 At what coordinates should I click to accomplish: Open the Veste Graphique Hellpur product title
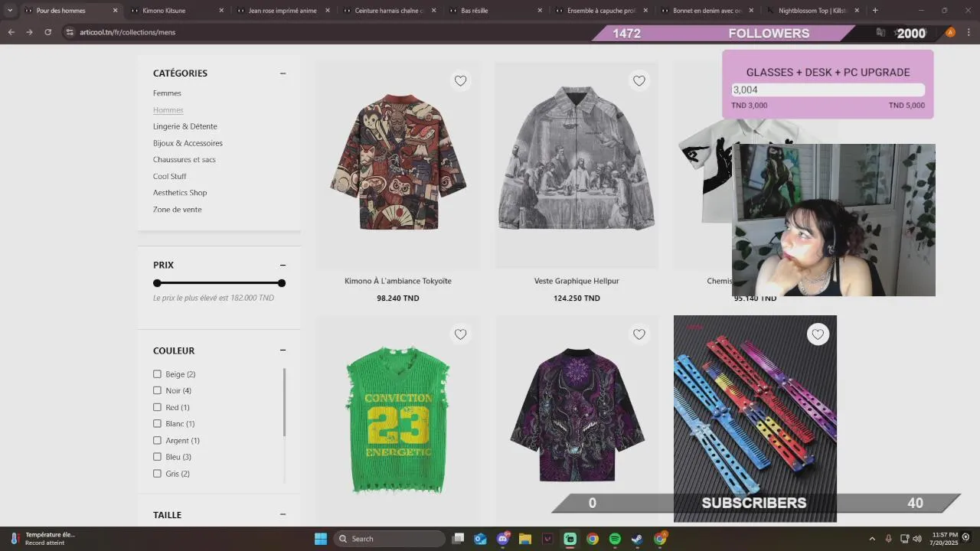577,281
